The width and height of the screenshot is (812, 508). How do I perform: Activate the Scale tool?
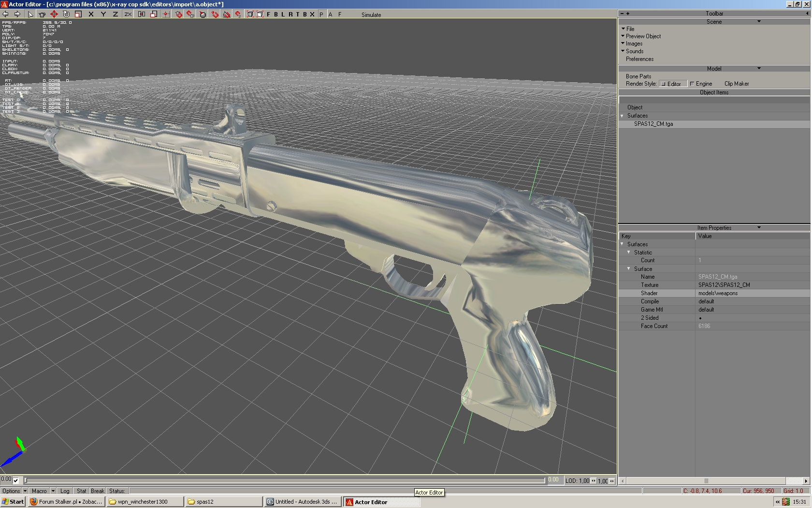(x=78, y=15)
